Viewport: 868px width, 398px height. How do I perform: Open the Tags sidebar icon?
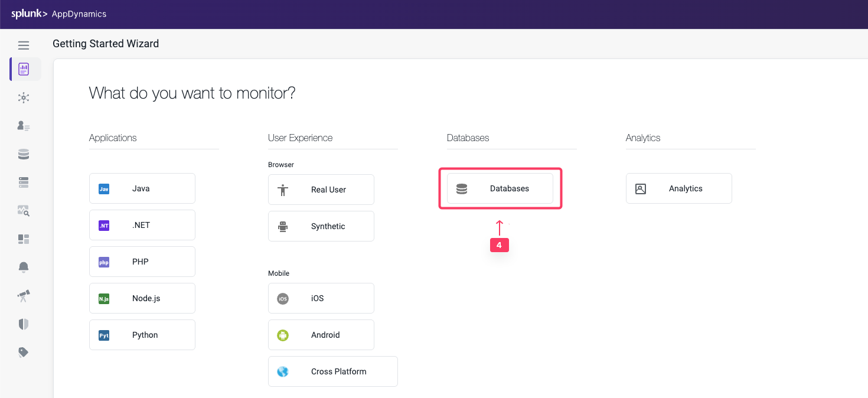coord(24,352)
